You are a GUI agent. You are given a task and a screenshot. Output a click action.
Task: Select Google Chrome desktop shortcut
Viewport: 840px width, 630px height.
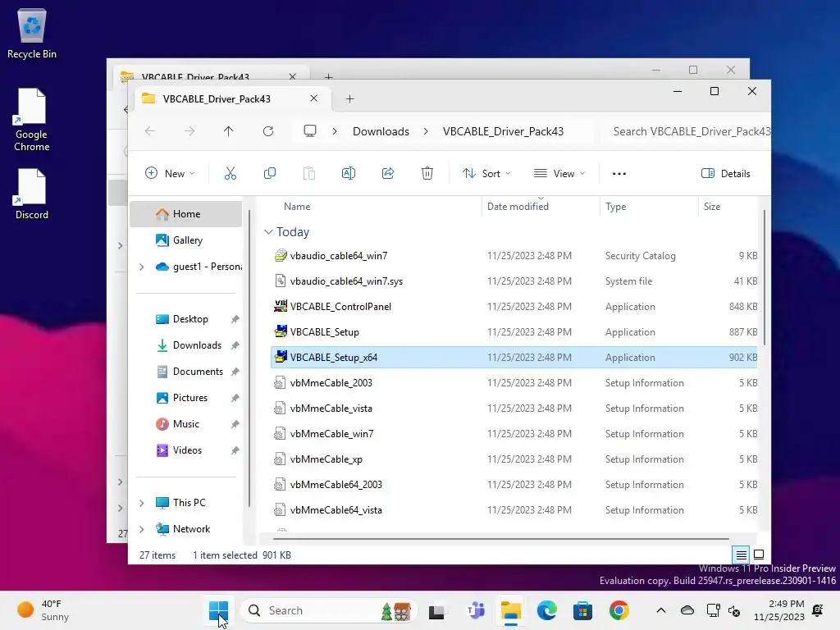click(32, 120)
